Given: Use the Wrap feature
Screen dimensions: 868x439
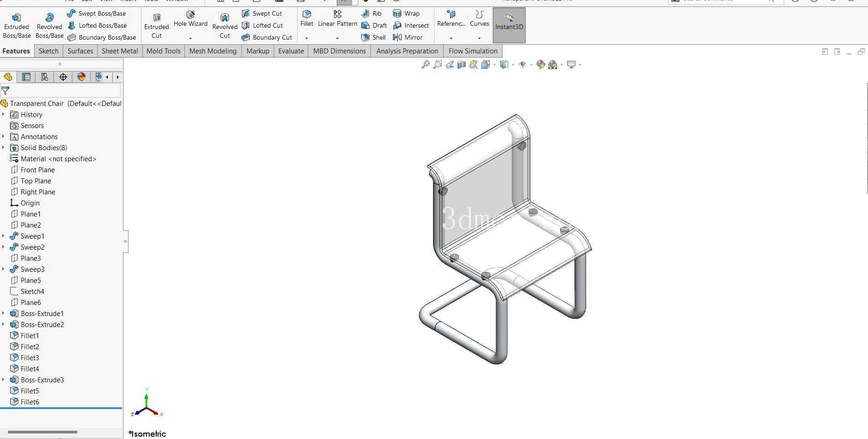Looking at the screenshot, I should [x=406, y=13].
